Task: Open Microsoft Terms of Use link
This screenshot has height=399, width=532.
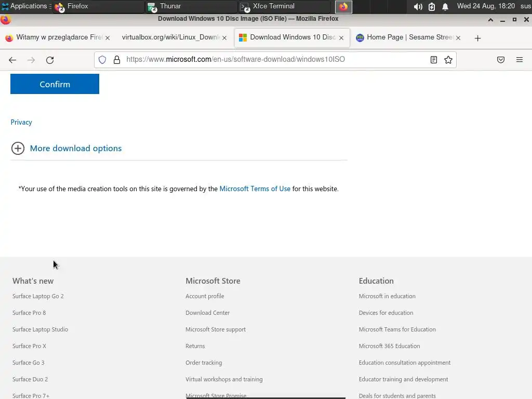Action: point(255,189)
